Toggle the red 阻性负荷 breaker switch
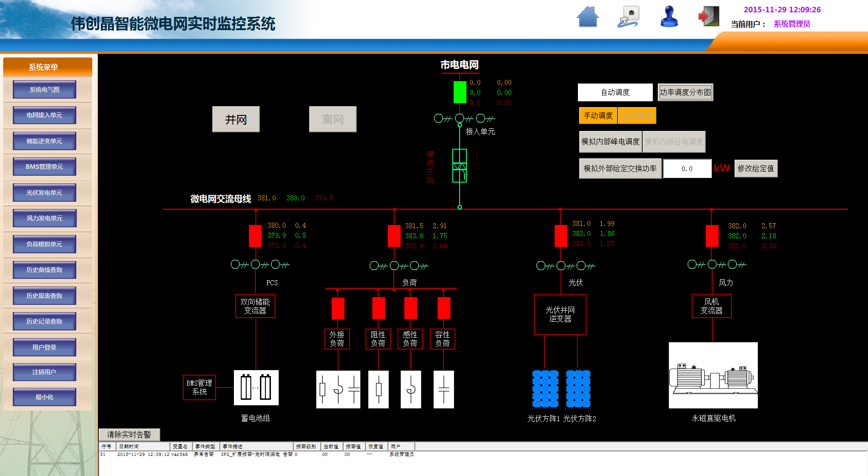The image size is (868, 476). pos(378,308)
